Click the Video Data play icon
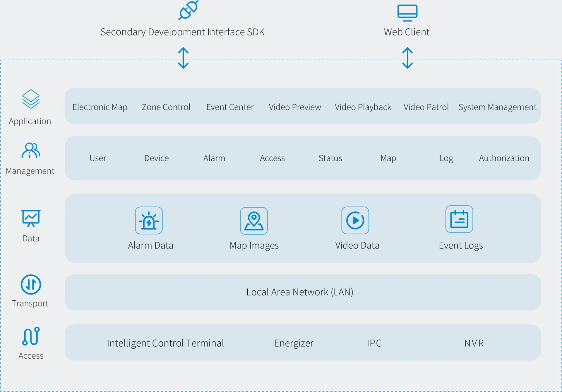Screen dimensions: 562x392 tap(355, 220)
